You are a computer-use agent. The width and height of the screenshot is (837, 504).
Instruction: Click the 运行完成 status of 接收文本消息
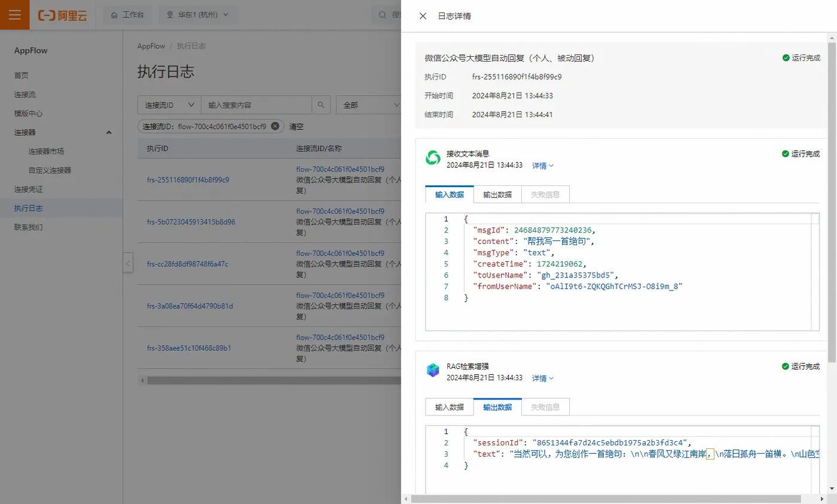pos(801,154)
